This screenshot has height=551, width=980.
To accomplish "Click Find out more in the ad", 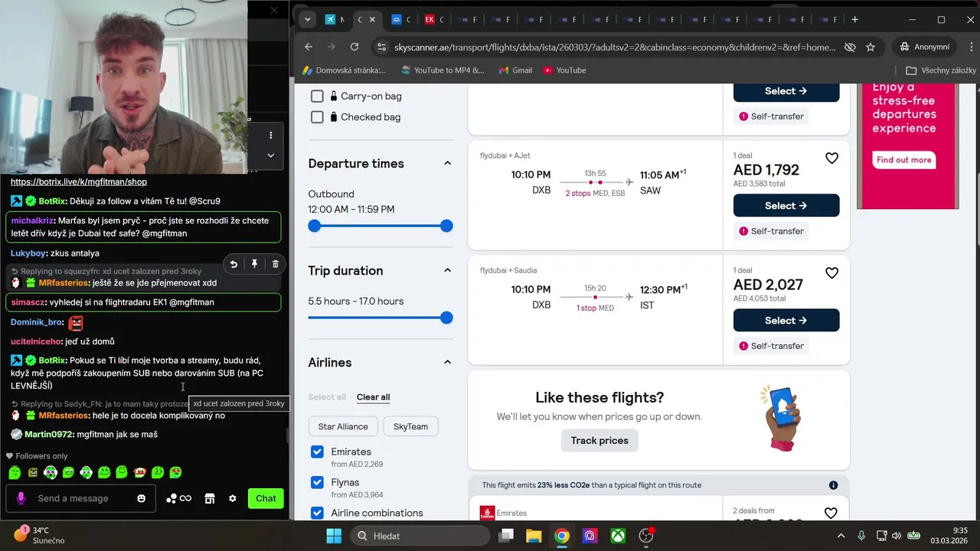I will pos(904,160).
